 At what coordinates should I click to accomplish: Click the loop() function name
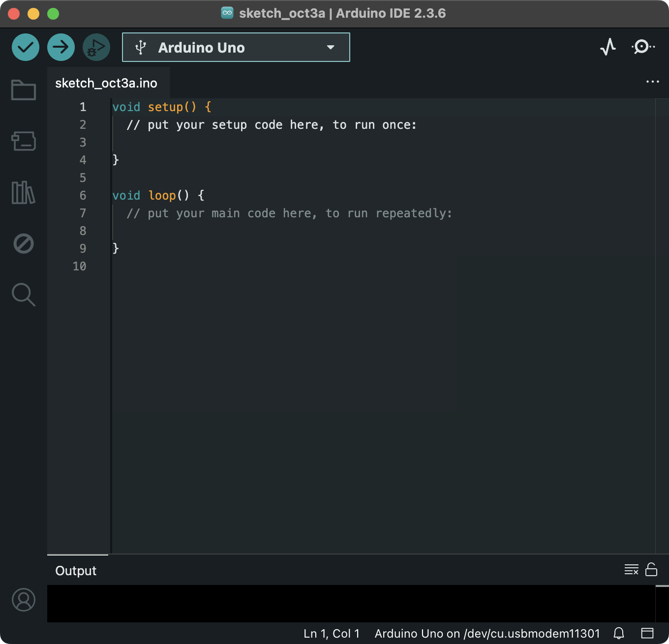(169, 196)
